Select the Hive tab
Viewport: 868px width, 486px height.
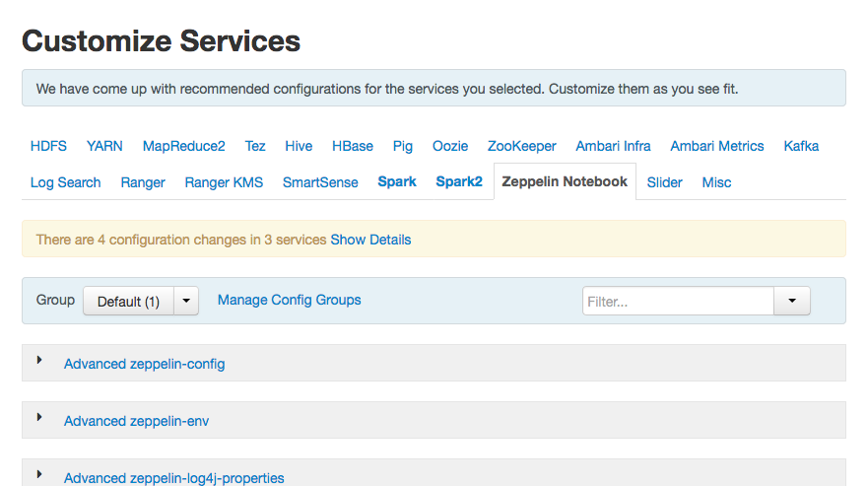(x=299, y=146)
